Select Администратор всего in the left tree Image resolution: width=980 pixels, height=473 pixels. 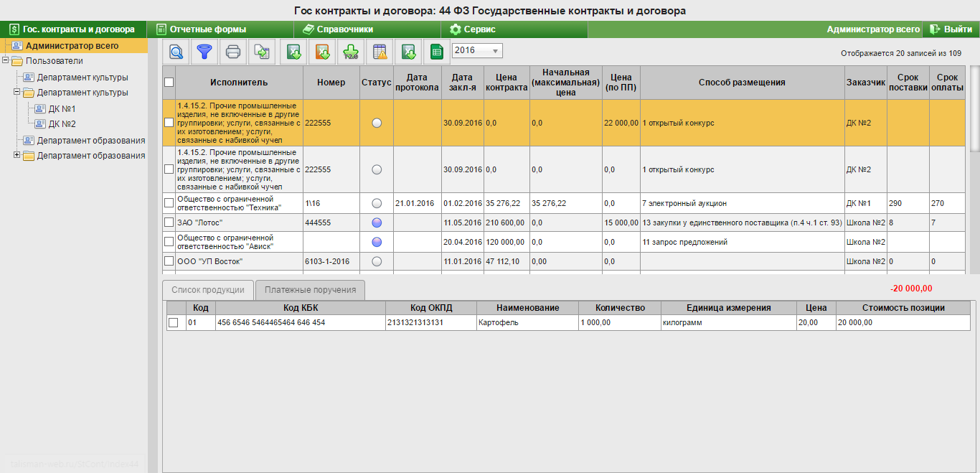72,45
